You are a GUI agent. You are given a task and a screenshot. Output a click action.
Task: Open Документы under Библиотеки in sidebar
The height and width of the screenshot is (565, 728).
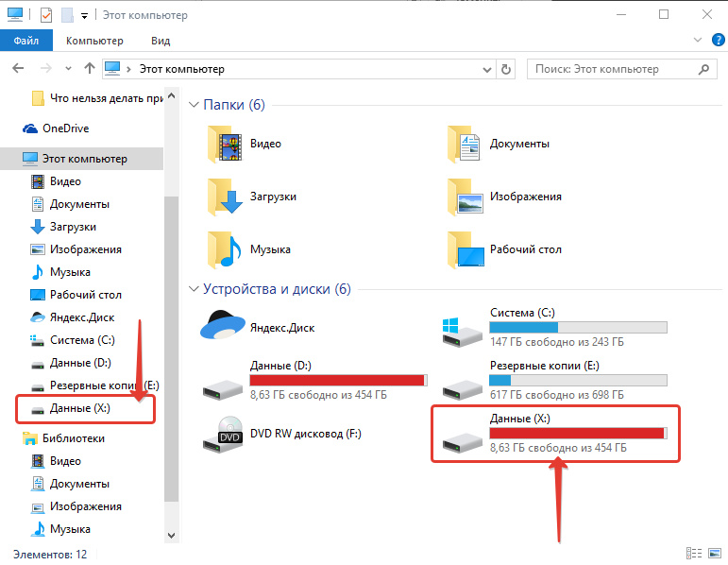point(70,484)
